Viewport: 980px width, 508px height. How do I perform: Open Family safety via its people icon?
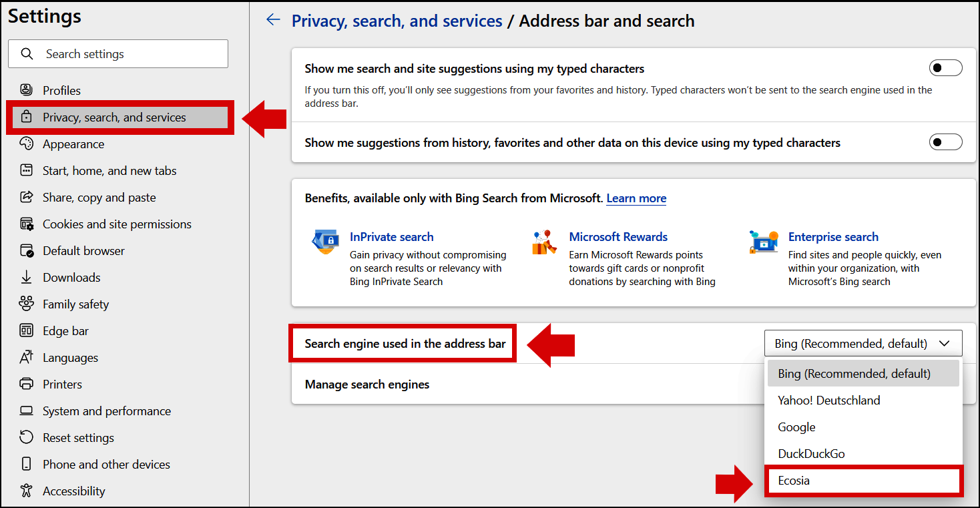click(26, 304)
